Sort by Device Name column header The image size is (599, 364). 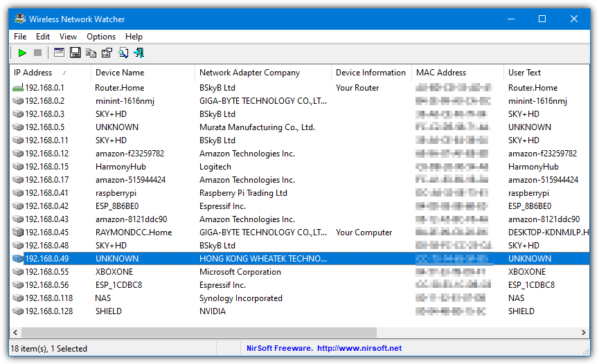click(x=143, y=73)
